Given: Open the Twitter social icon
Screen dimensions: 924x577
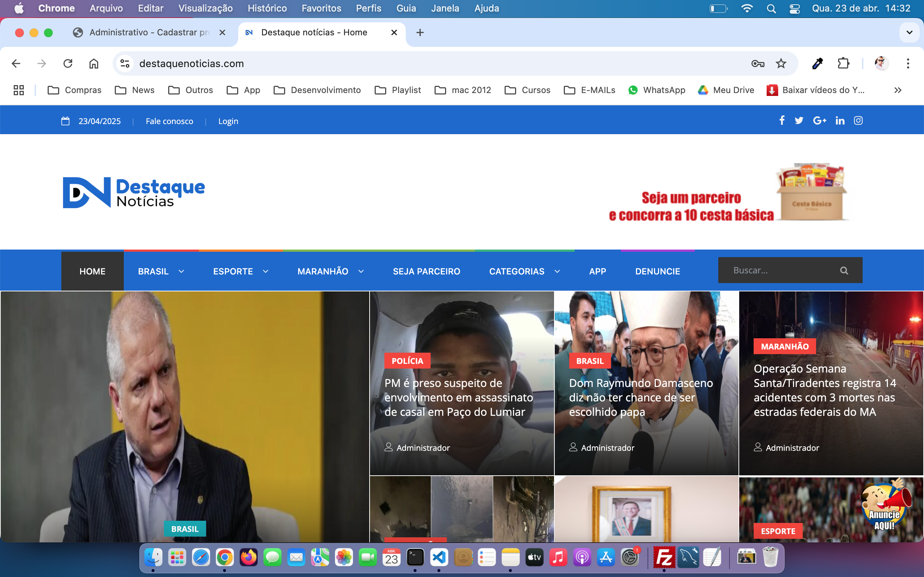Looking at the screenshot, I should (x=799, y=120).
